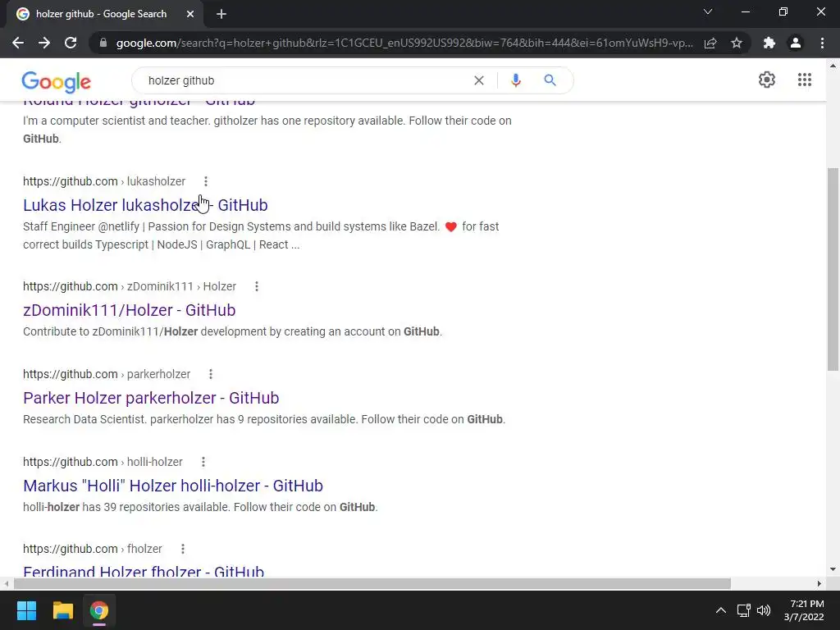Submit search with magnifier icon
The width and height of the screenshot is (840, 630).
pos(550,80)
